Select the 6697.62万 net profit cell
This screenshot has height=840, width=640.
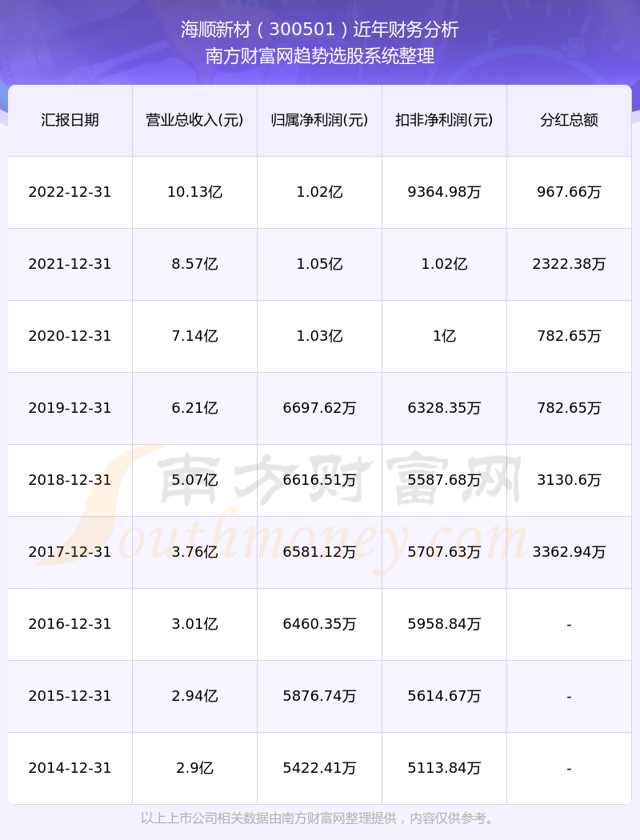[x=320, y=408]
